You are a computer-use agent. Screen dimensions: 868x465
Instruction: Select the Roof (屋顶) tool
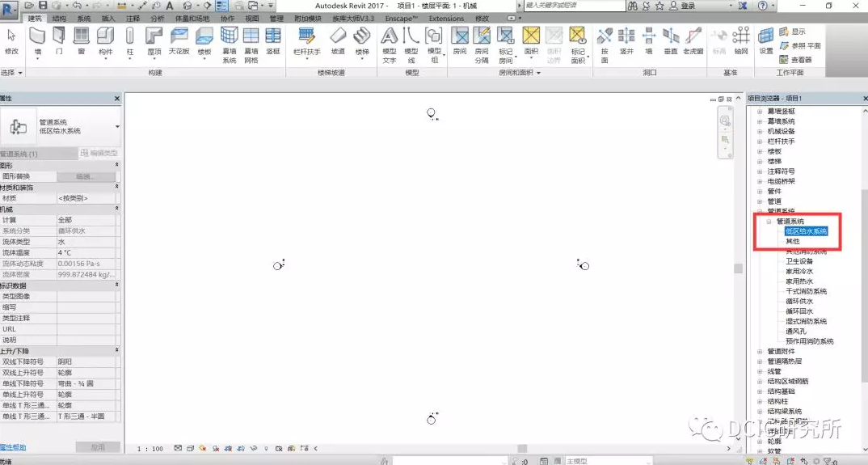click(154, 41)
